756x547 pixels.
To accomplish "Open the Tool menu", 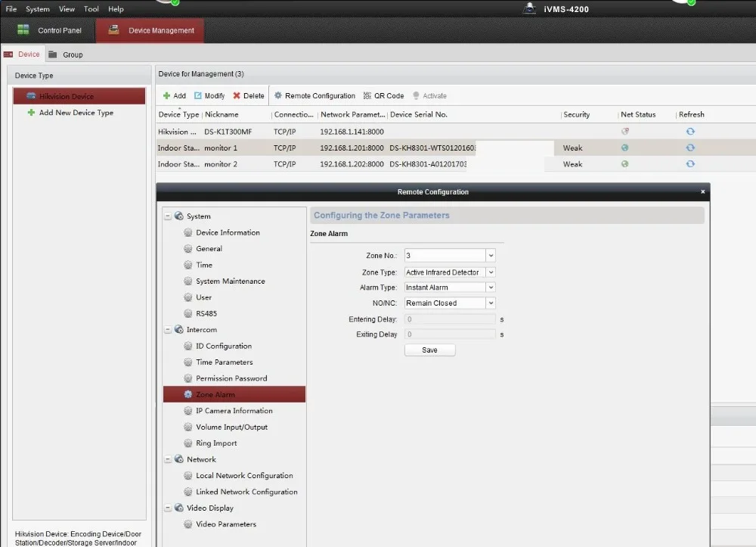I will pos(91,8).
